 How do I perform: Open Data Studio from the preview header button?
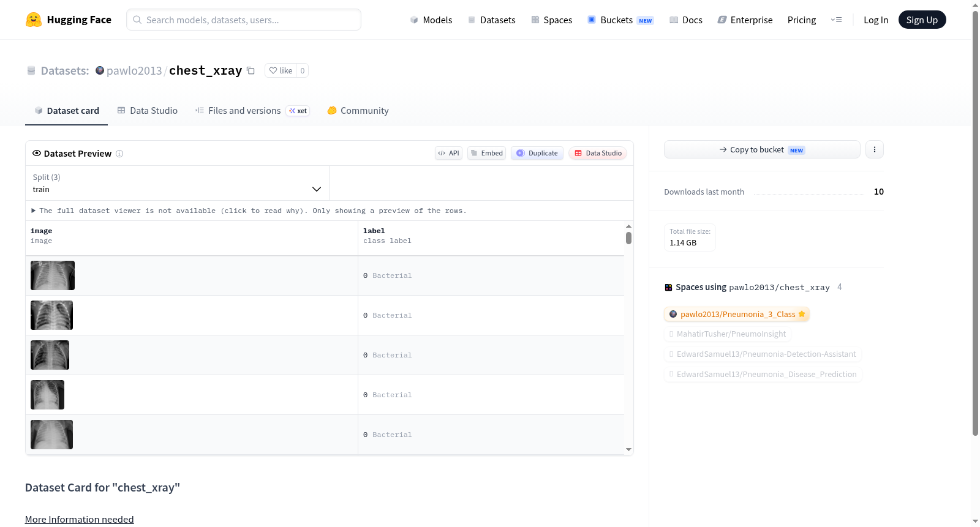click(598, 153)
